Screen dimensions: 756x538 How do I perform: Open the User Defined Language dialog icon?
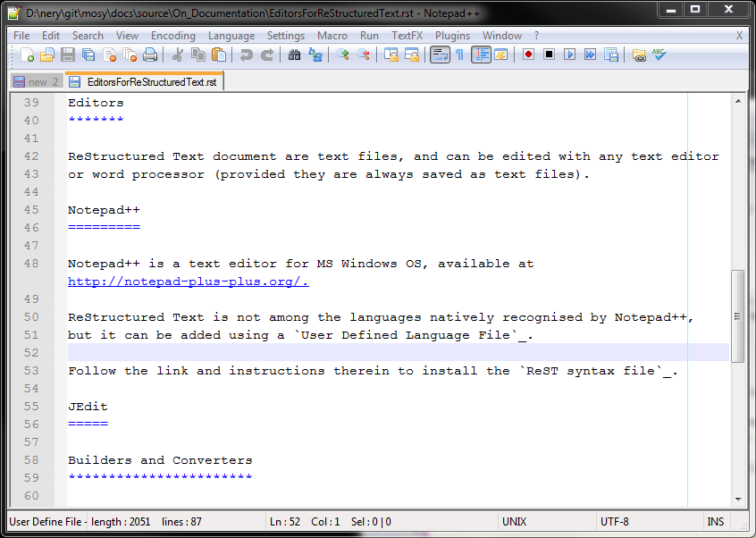click(x=501, y=55)
